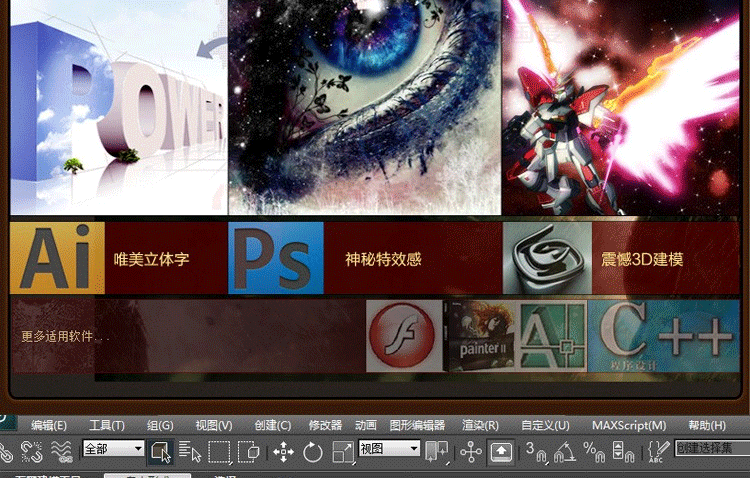Toggle the 3D Snaps magnet

tap(536, 451)
